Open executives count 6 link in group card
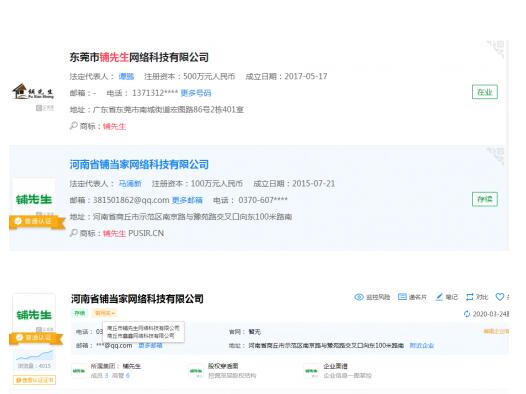526x394 pixels. point(127,376)
